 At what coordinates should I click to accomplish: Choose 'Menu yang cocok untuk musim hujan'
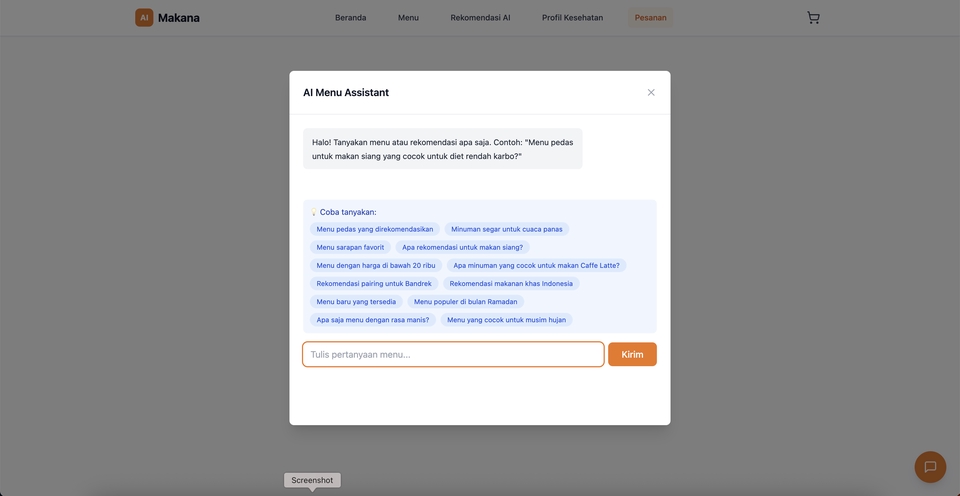click(x=506, y=320)
